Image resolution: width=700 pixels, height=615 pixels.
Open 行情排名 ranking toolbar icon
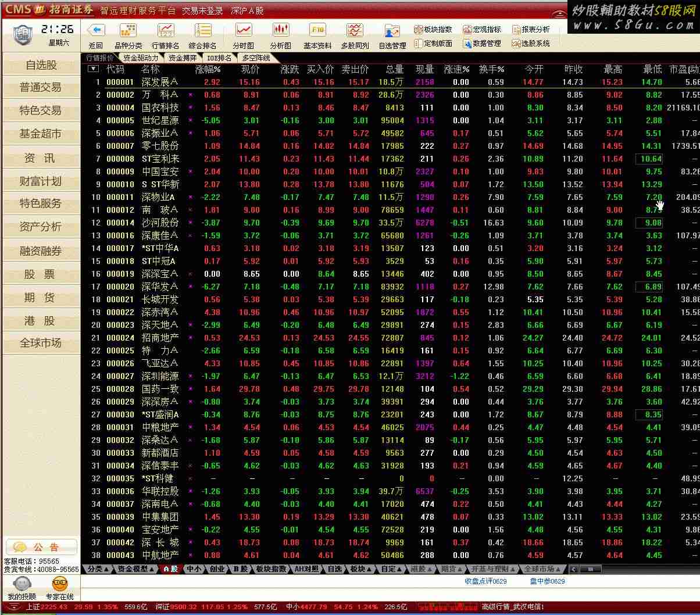pos(165,30)
